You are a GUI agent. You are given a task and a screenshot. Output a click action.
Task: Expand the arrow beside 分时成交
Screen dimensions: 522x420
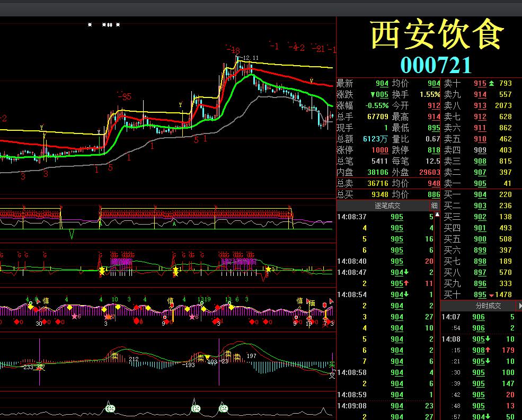pos(520,306)
